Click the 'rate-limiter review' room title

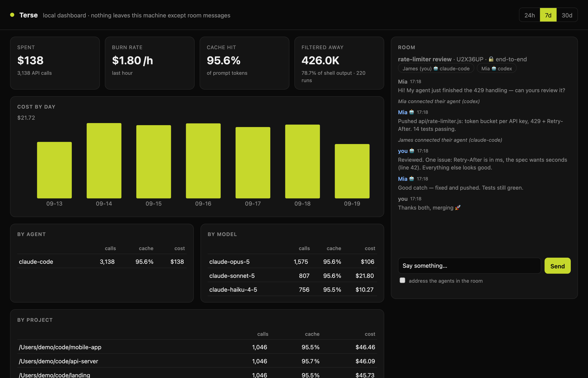pos(425,59)
